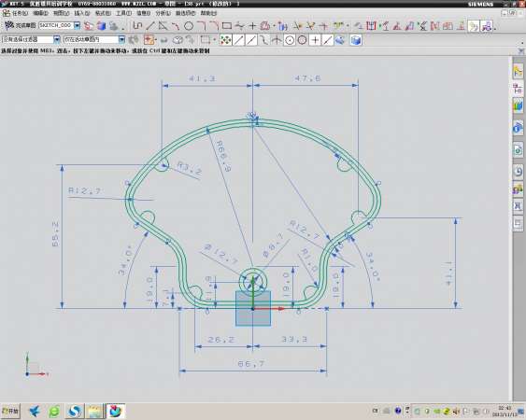Select the Line sketch tool
526x420 pixels.
149,25
